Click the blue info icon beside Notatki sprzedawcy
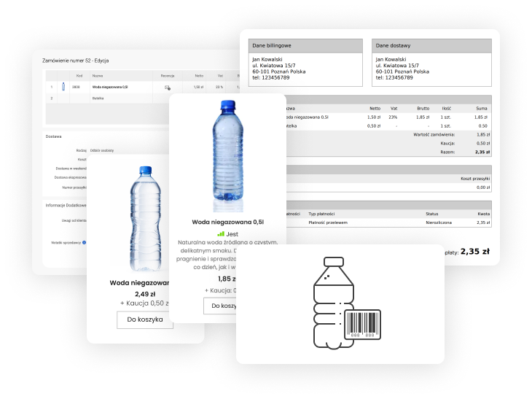 [x=84, y=242]
